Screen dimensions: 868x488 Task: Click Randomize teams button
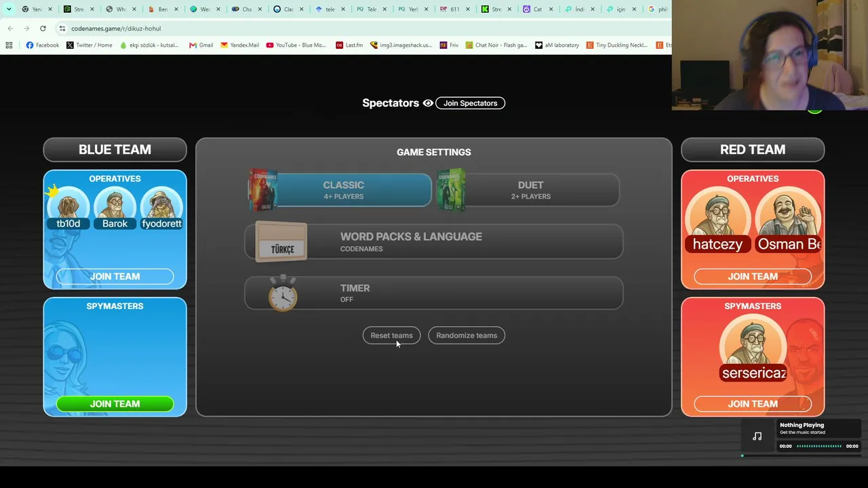467,335
